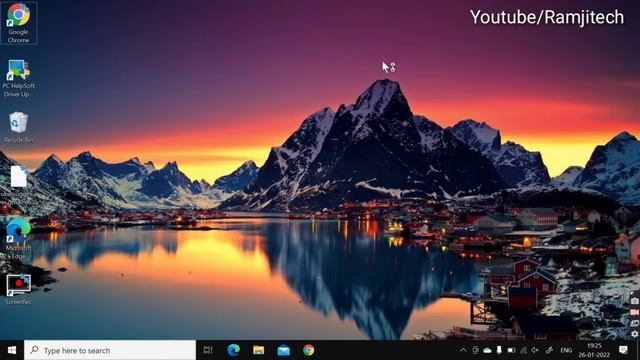The image size is (640, 360).
Task: Click the muted speaker volume icon
Action: pyautogui.click(x=535, y=350)
